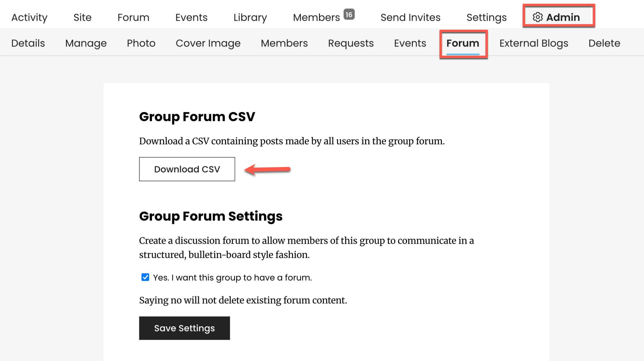Click 'Create a discussion forum' description
This screenshot has width=644, height=361.
coord(306,247)
